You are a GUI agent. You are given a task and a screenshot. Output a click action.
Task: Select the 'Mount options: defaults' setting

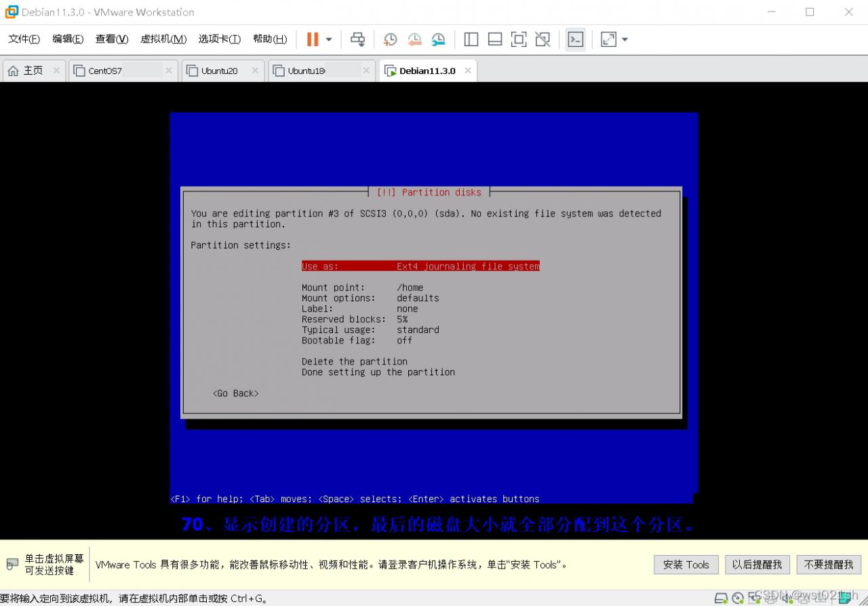(370, 298)
